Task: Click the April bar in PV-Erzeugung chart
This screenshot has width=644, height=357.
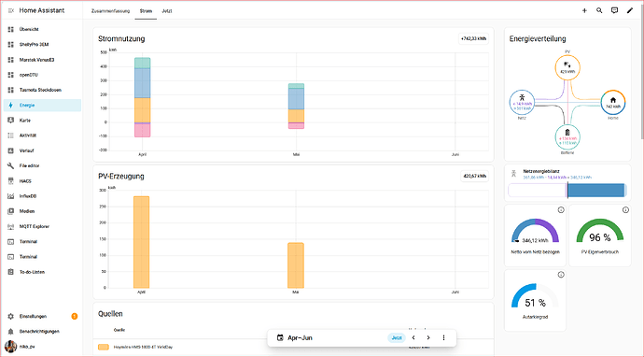Action: (141, 242)
